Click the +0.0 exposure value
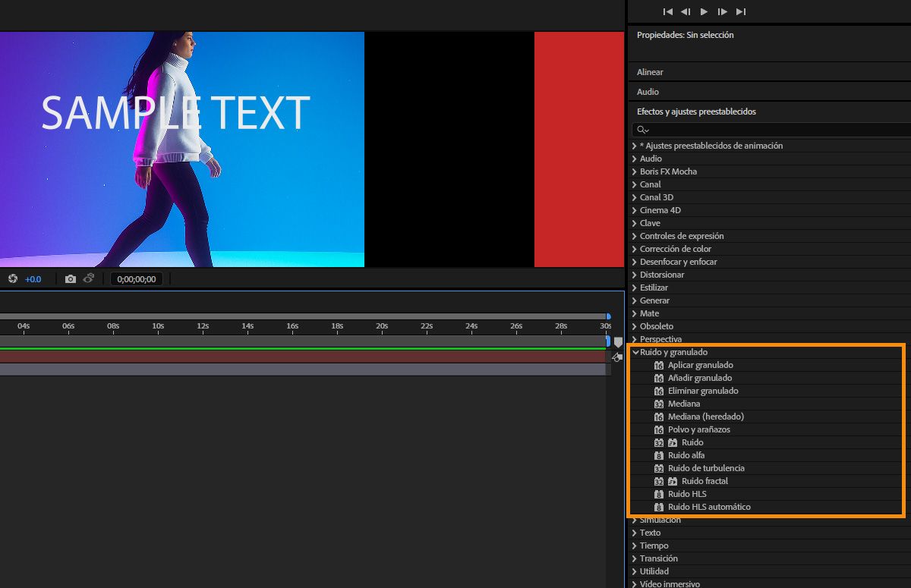Screen dimensions: 911x588 click(33, 279)
